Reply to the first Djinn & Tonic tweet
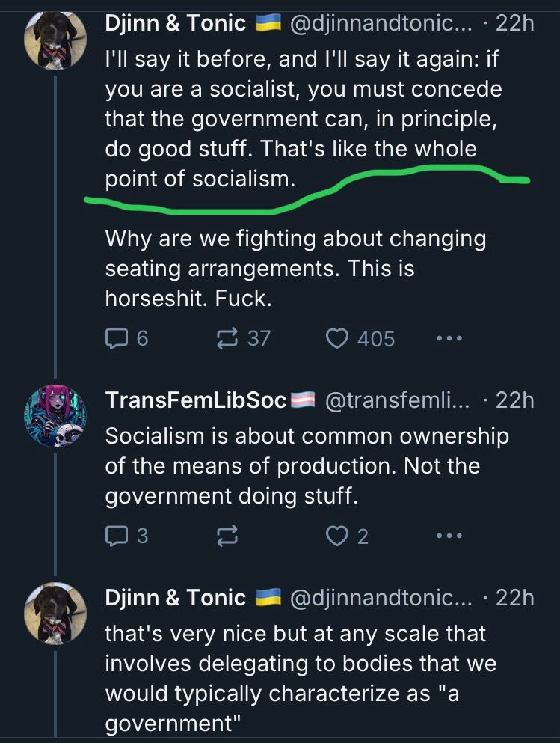This screenshot has width=560, height=743. (116, 339)
